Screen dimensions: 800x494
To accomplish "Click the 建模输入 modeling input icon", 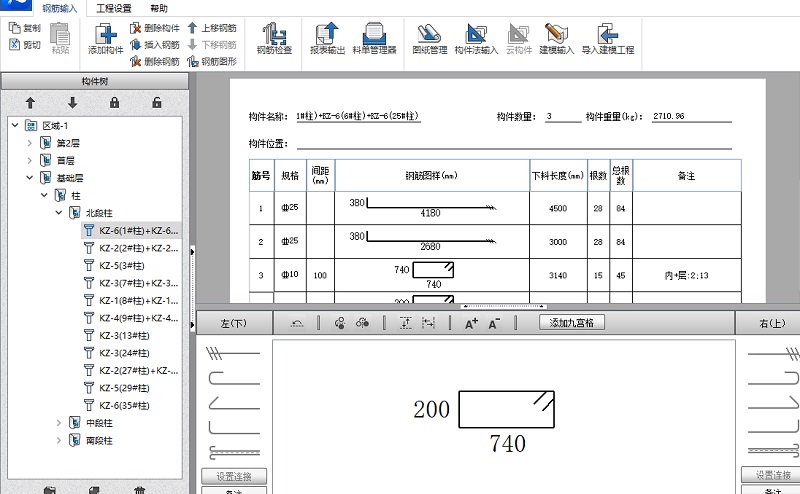I will click(557, 37).
